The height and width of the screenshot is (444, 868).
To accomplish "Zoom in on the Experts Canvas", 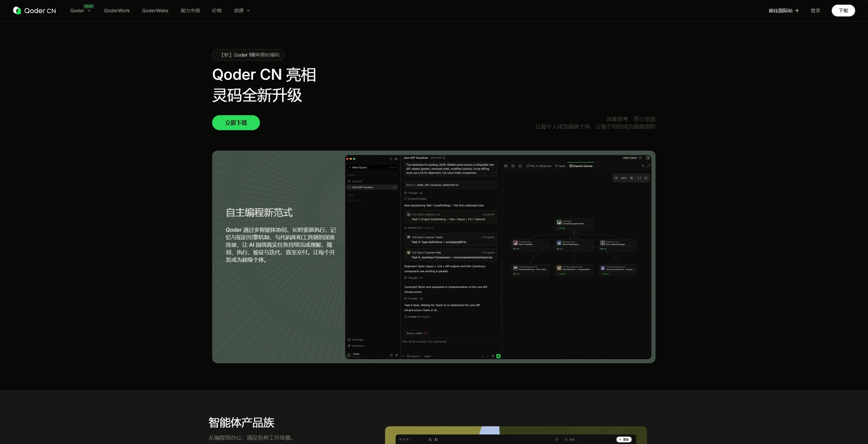I will 631,178.
